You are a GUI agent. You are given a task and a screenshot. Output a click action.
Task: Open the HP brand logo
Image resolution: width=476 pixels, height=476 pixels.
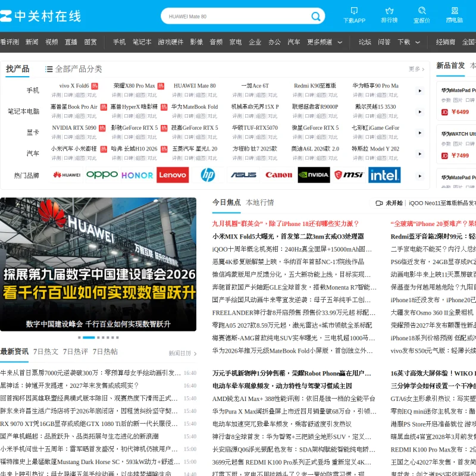pos(208,175)
